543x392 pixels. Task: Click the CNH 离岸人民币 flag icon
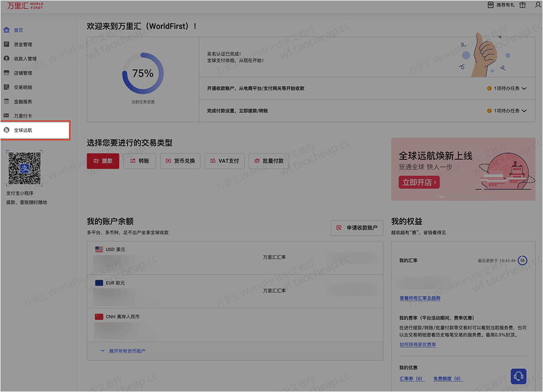(x=99, y=317)
